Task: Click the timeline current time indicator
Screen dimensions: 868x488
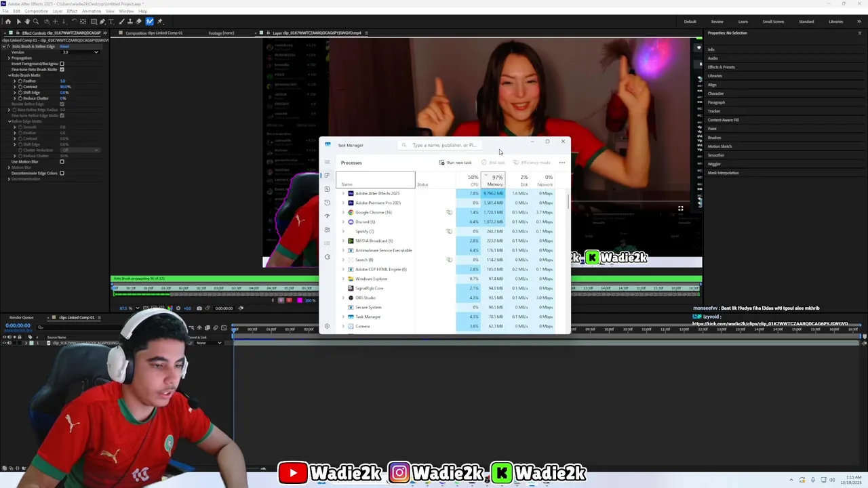Action: (233, 330)
